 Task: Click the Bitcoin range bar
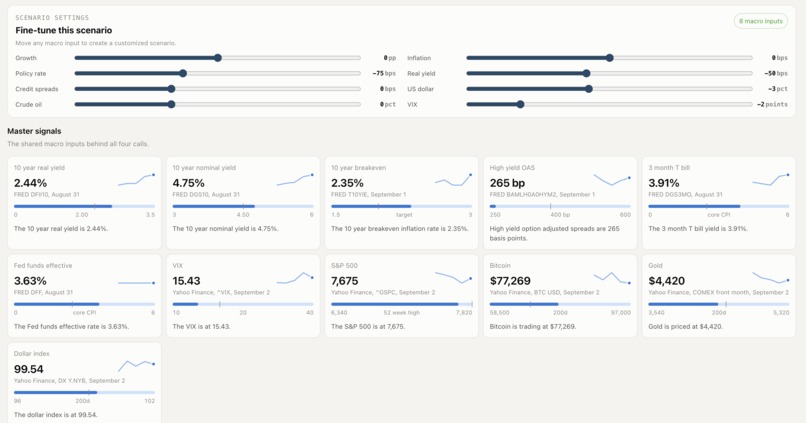(560, 304)
